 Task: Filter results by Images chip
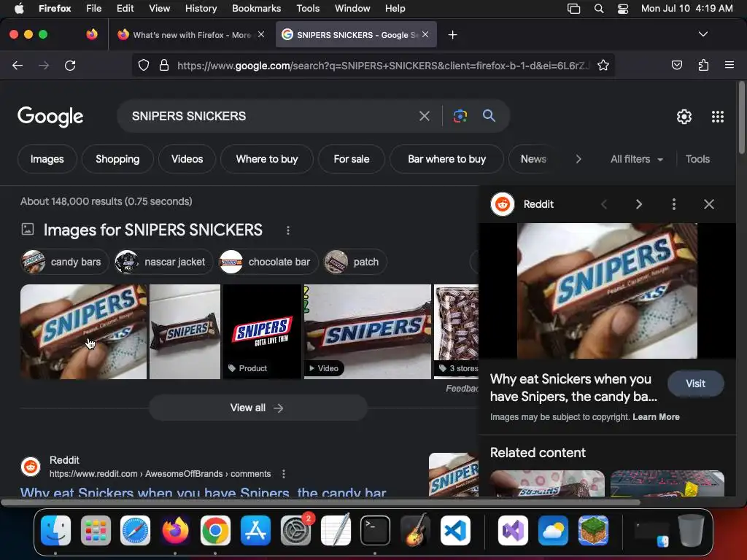[47, 159]
